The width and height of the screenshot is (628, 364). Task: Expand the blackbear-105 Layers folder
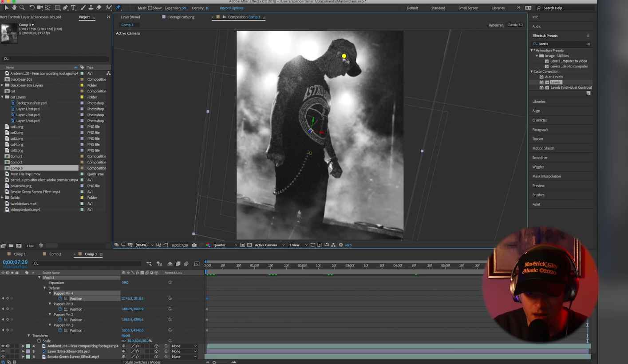[2, 85]
